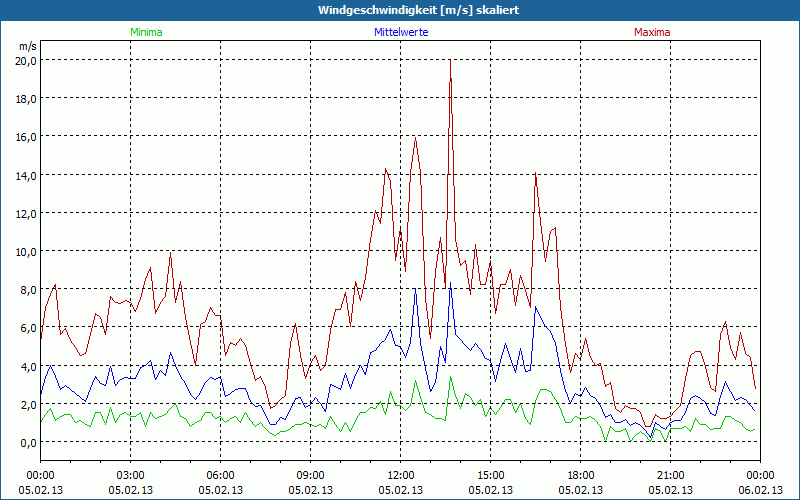Click the y-axis value '6,0'
Screen dimensions: 800x500
pyautogui.click(x=29, y=328)
